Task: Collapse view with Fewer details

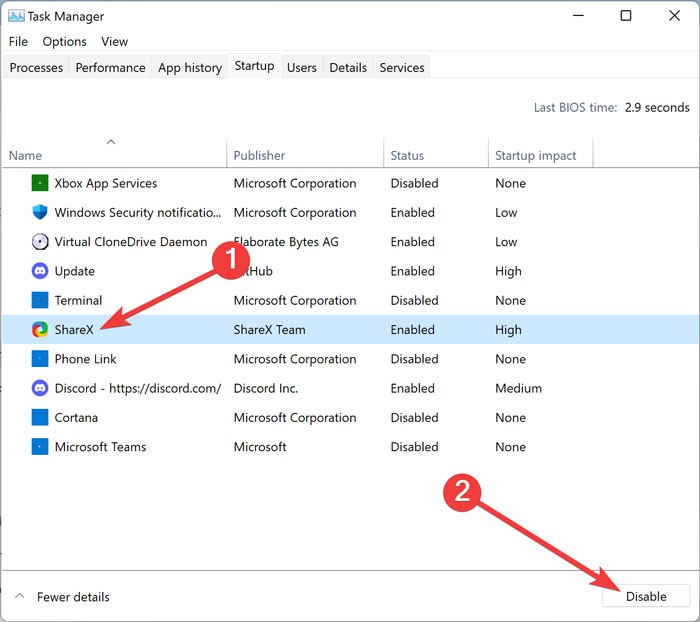Action: 62,597
